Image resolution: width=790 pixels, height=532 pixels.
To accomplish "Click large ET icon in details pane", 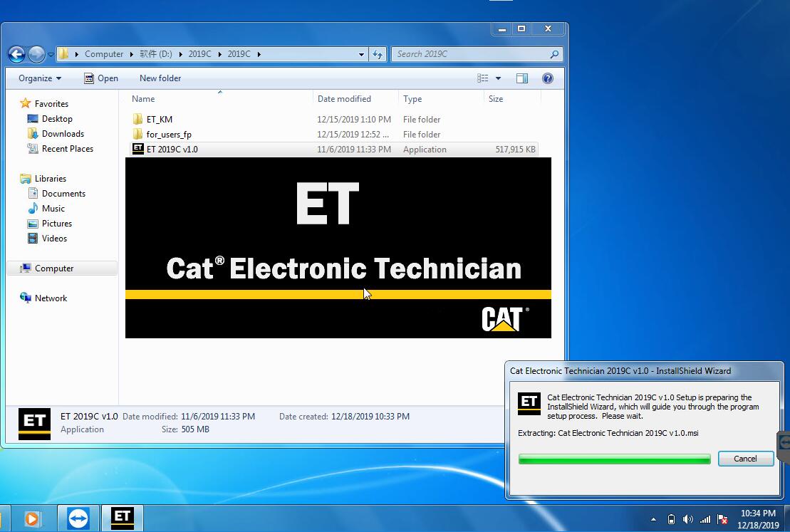I will pos(34,424).
